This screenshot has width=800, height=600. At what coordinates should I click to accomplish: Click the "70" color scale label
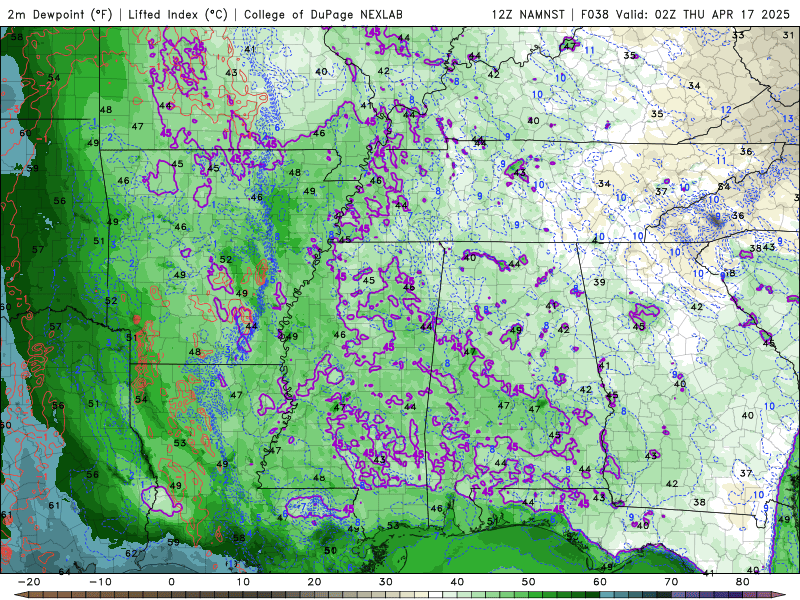671,582
